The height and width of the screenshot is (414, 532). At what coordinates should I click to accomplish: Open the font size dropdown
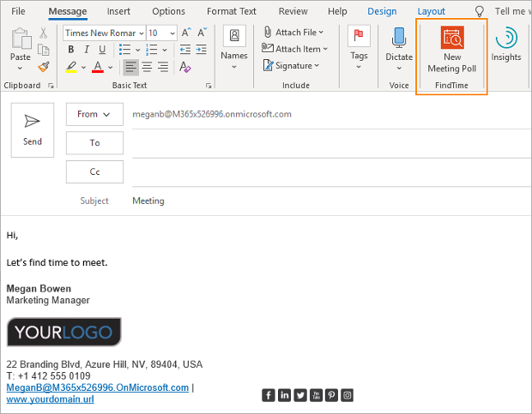[172, 33]
